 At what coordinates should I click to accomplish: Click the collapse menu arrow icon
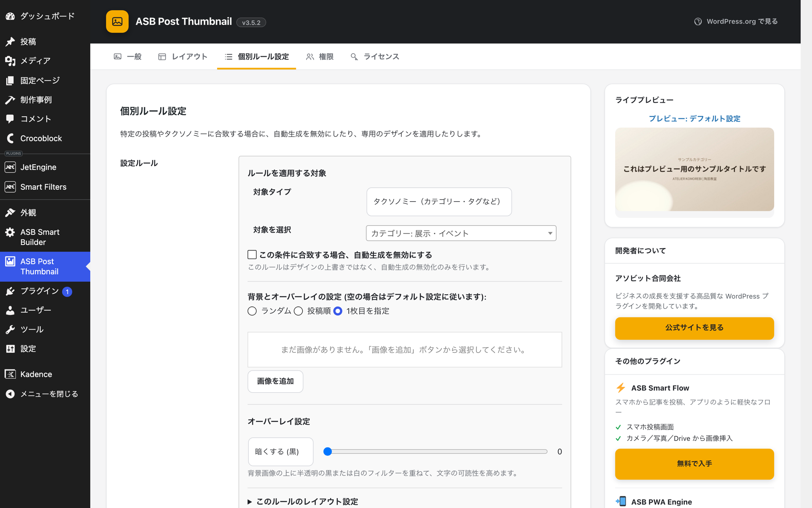pyautogui.click(x=10, y=394)
